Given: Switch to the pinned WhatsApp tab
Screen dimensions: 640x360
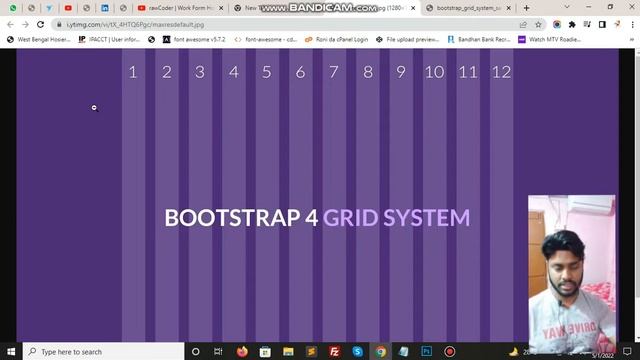Looking at the screenshot, I should 13,8.
